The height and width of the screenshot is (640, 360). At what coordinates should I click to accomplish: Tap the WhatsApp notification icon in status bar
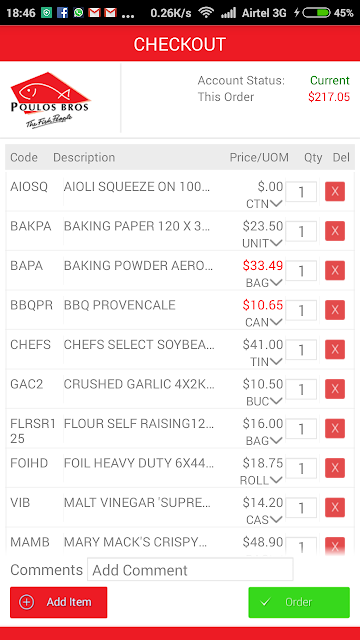(78, 13)
